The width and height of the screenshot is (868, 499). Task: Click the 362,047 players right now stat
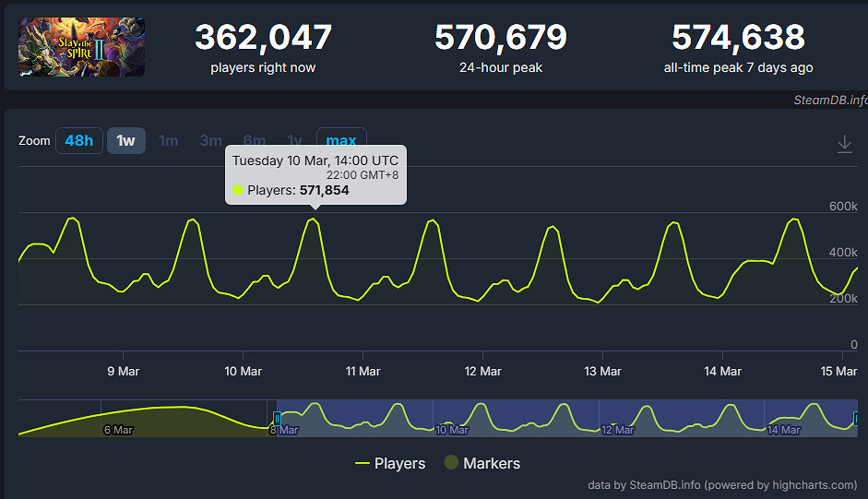pyautogui.click(x=263, y=38)
